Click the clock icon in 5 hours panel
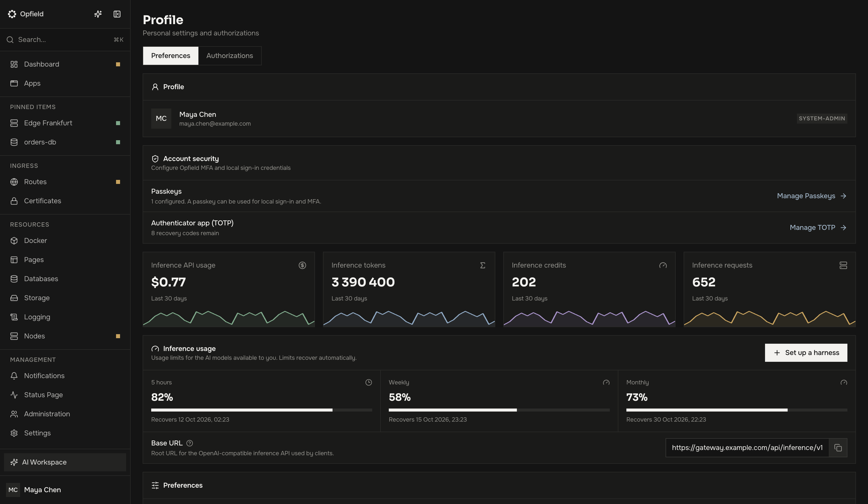Screen dimensions: 868x504 tap(368, 382)
